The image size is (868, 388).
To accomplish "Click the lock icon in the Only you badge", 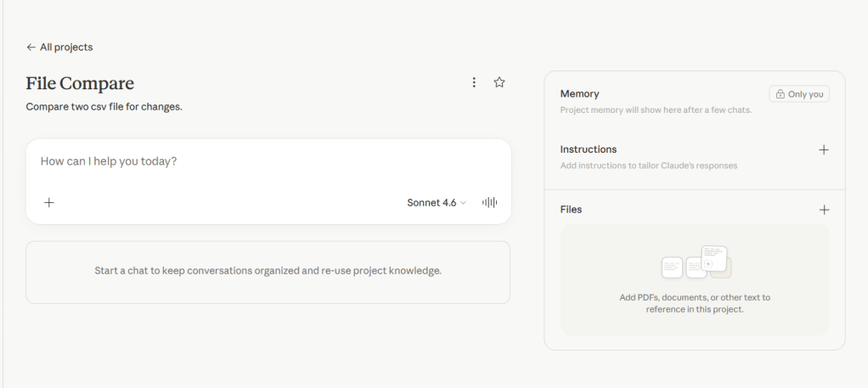I will tap(780, 94).
